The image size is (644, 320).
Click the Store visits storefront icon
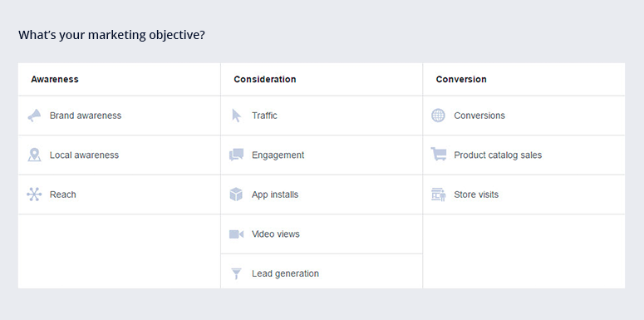439,194
